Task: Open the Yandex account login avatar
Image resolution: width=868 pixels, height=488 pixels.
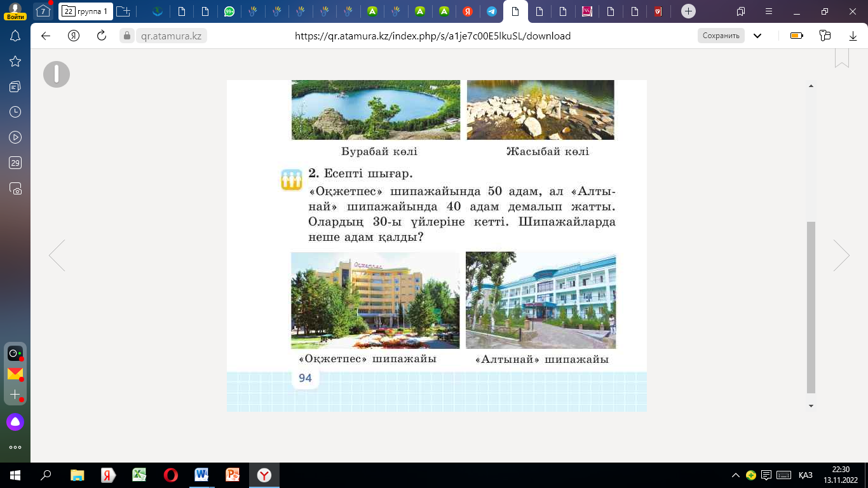Action: pyautogui.click(x=15, y=11)
